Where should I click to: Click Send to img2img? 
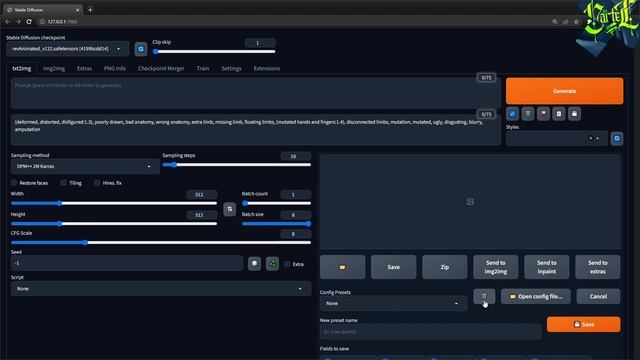pos(496,267)
